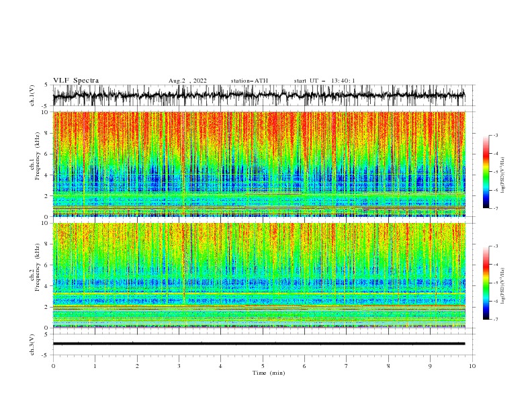Click time axis tick label "7"
This screenshot has height=411, width=532.
pyautogui.click(x=347, y=366)
